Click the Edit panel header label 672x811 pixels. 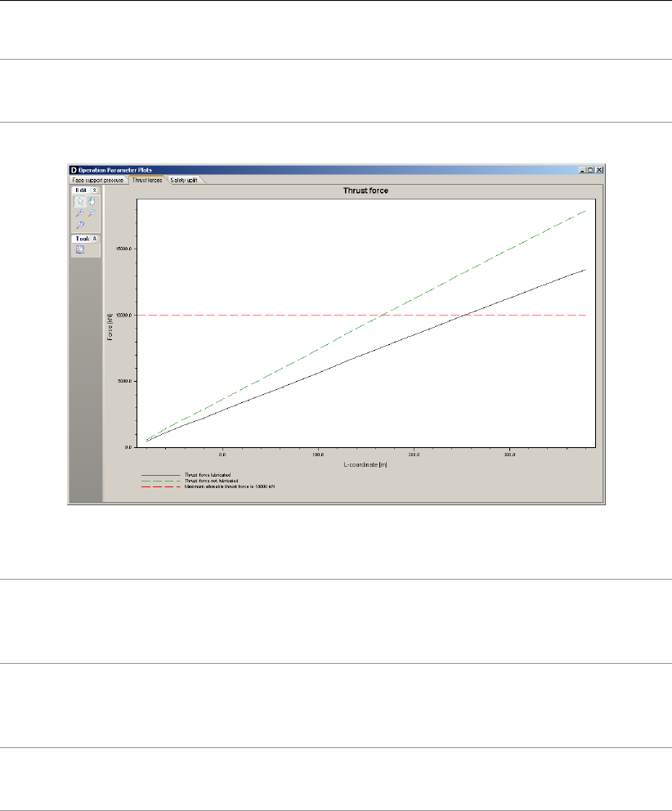click(81, 190)
